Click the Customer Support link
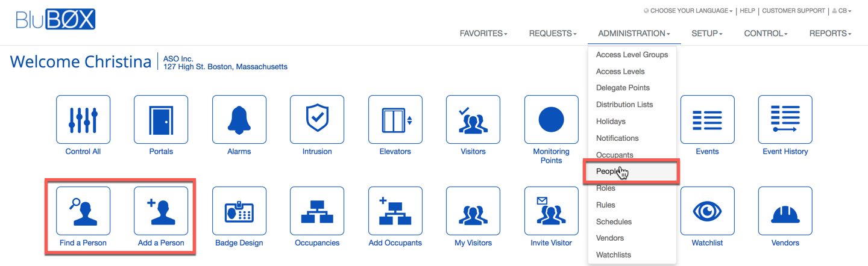Screen dimensions: 868x266 pyautogui.click(x=793, y=11)
